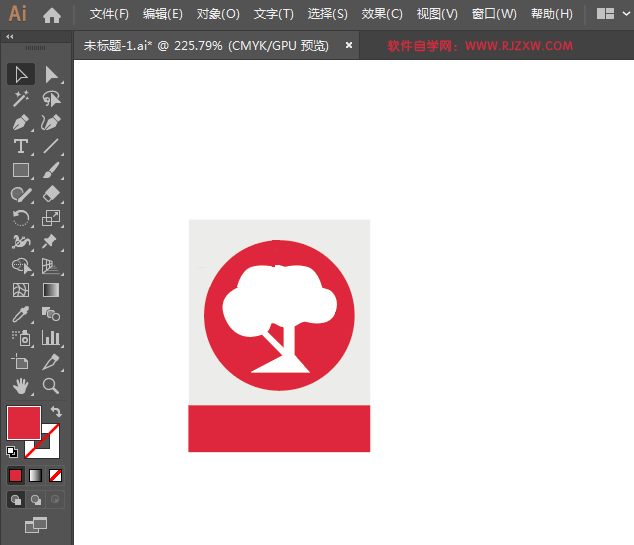The height and width of the screenshot is (545, 634).
Task: Reset to default fill and stroke
Action: pyautogui.click(x=12, y=452)
